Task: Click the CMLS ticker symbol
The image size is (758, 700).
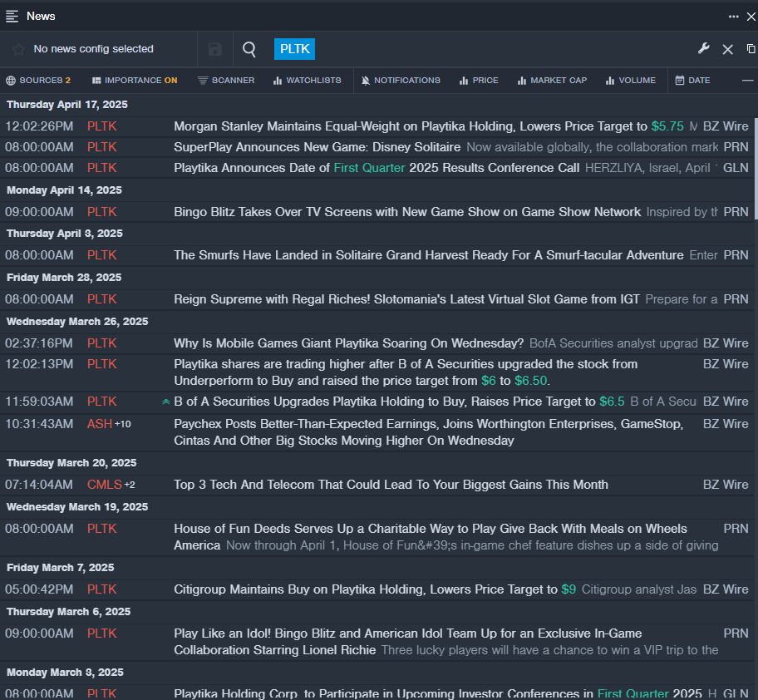Action: 105,485
